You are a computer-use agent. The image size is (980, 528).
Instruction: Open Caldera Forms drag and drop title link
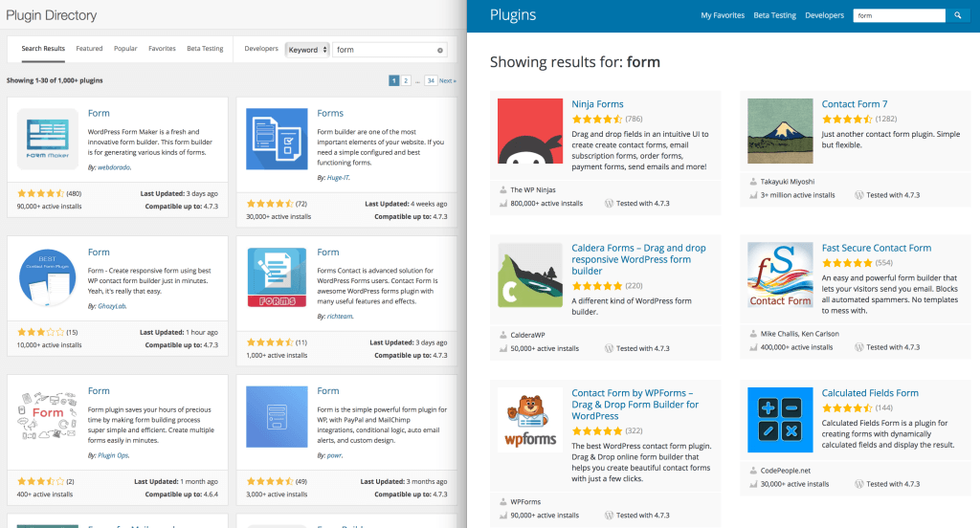pyautogui.click(x=638, y=259)
